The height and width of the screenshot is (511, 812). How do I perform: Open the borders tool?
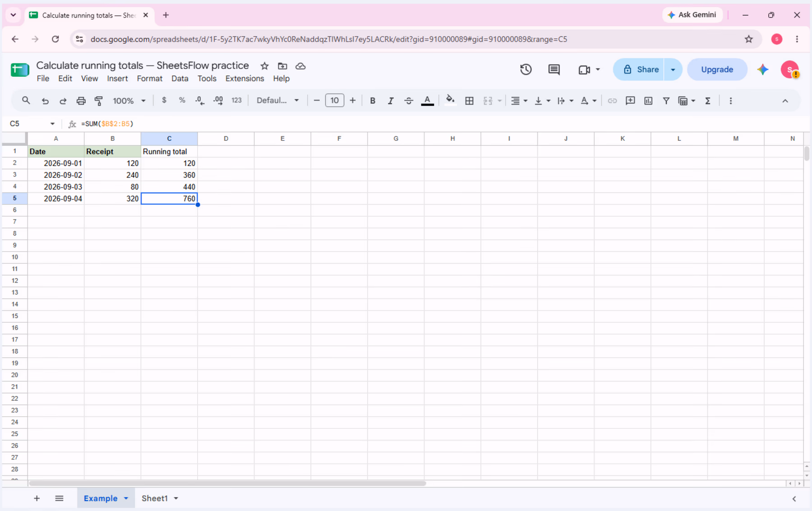point(469,101)
